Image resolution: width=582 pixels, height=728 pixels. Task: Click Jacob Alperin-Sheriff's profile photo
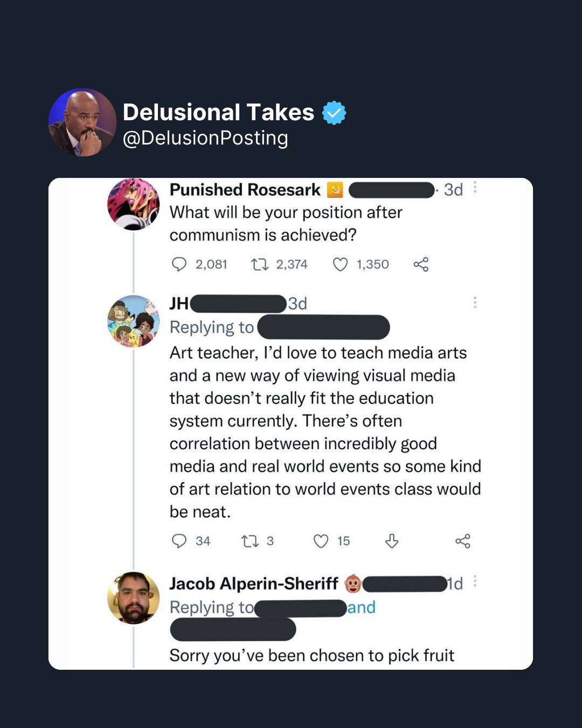coord(134,598)
